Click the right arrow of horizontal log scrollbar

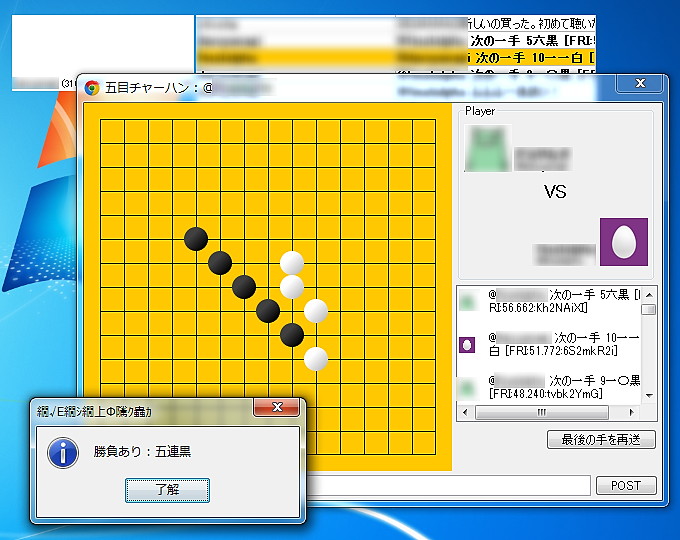pyautogui.click(x=631, y=412)
